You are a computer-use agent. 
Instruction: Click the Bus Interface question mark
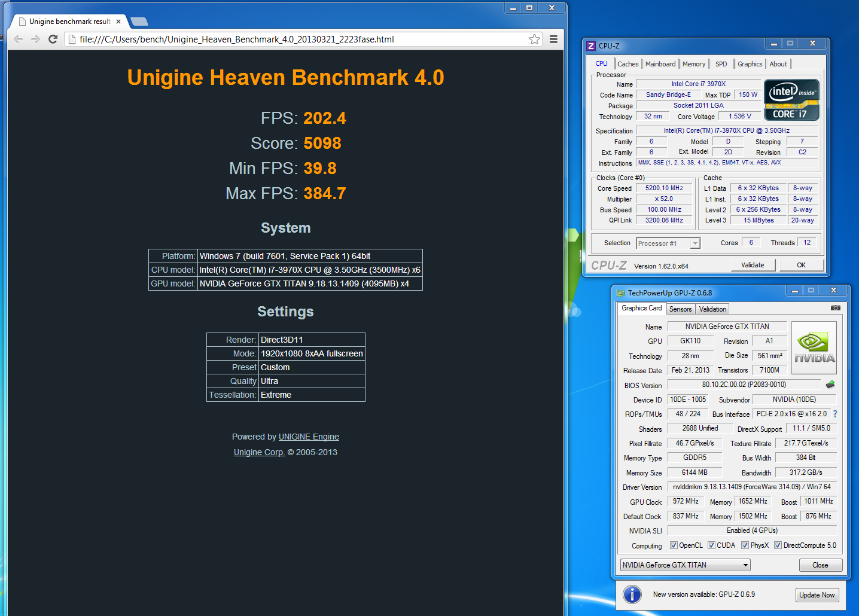[835, 414]
